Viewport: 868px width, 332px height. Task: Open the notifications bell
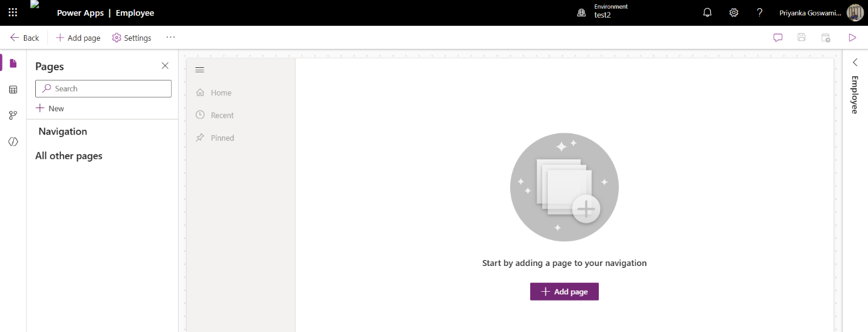coord(707,13)
